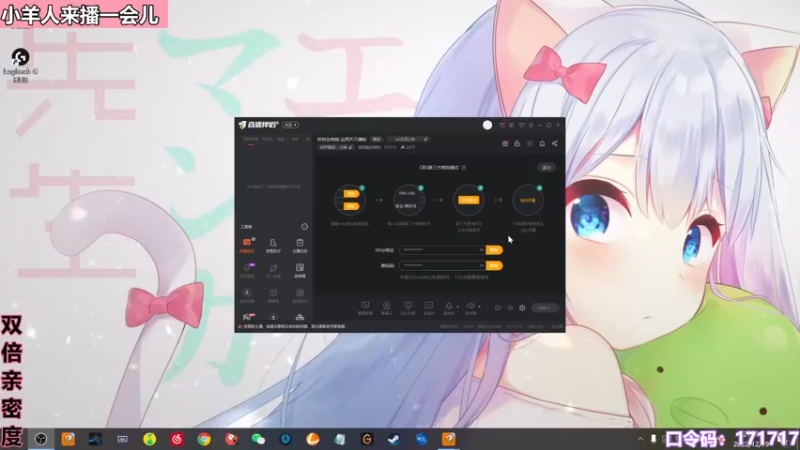This screenshot has height=450, width=800.
Task: Open the clipboard toolbox tool
Action: click(x=299, y=245)
